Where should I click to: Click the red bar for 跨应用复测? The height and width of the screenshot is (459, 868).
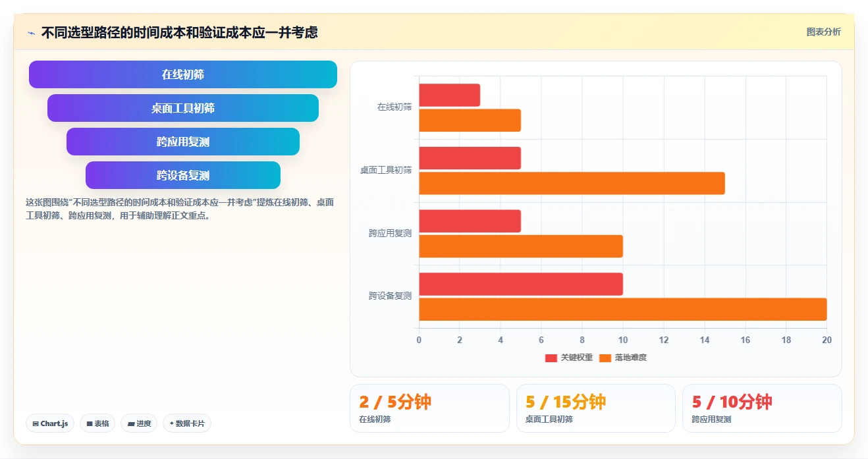point(470,221)
